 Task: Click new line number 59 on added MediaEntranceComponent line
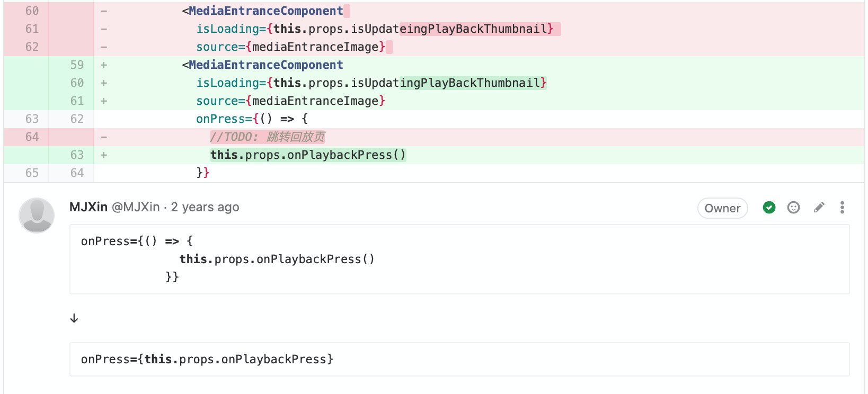pyautogui.click(x=77, y=65)
